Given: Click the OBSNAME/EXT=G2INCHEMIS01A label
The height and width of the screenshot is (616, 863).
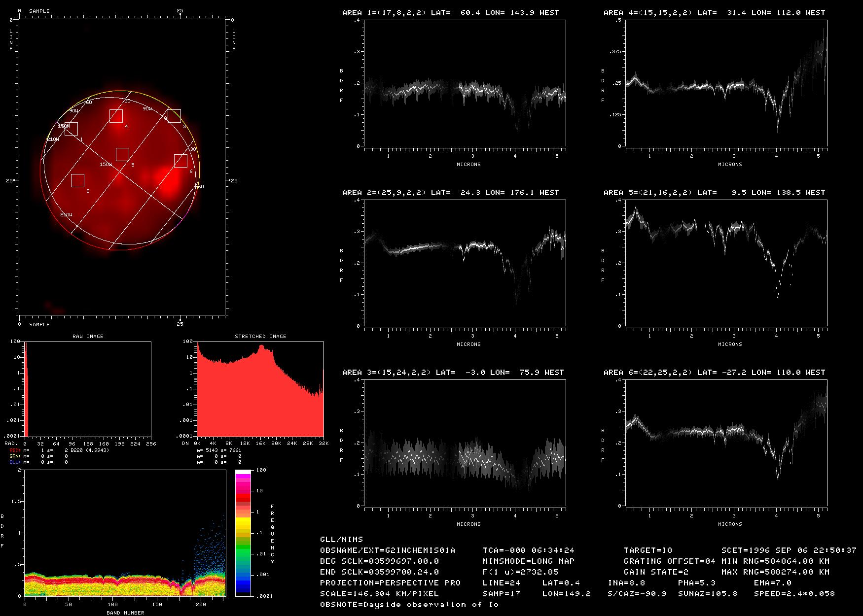Looking at the screenshot, I should tap(387, 550).
